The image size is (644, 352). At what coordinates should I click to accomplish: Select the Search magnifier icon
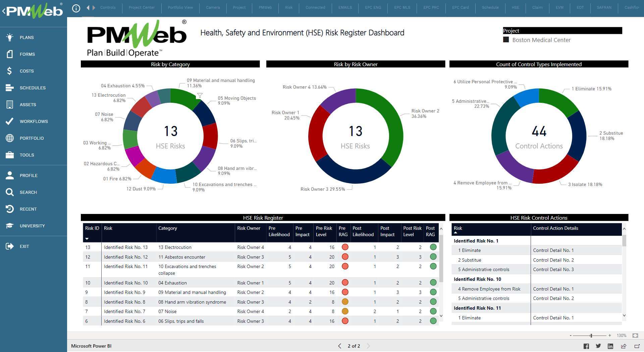10,192
